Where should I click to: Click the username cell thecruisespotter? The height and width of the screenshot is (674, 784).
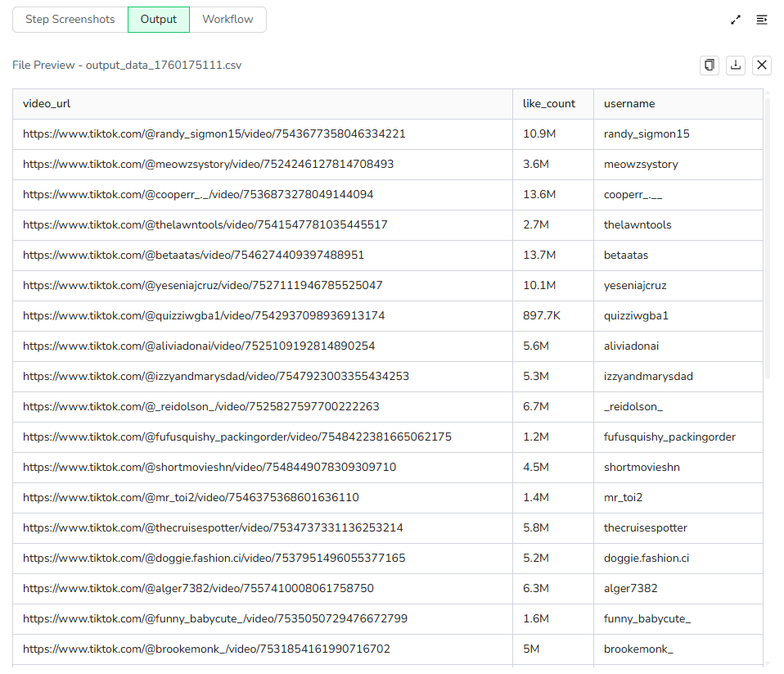pyautogui.click(x=646, y=528)
